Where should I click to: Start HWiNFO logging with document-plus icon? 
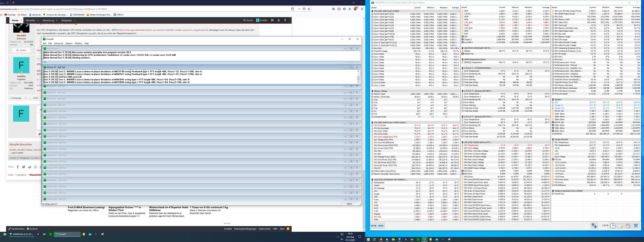[x=620, y=226]
